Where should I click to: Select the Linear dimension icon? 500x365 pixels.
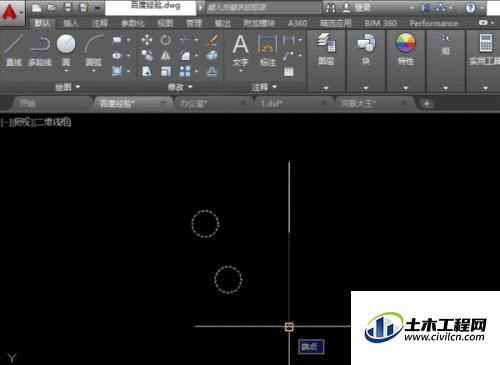(289, 40)
